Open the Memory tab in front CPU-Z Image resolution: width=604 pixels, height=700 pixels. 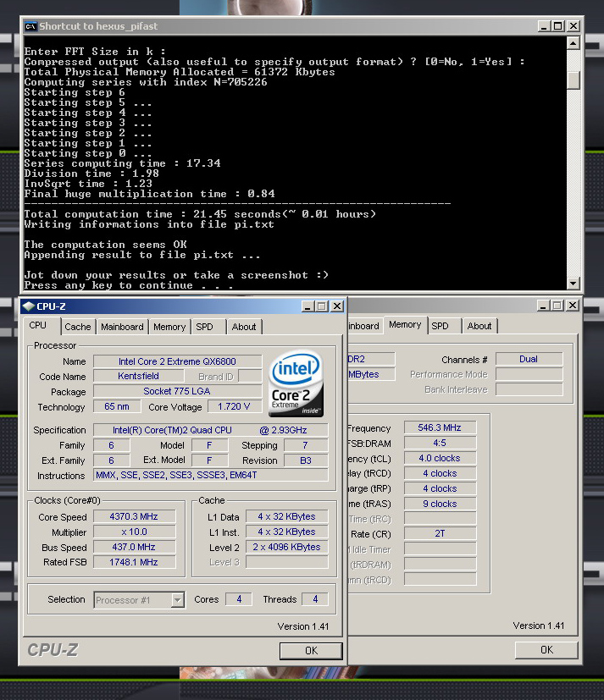coord(169,327)
